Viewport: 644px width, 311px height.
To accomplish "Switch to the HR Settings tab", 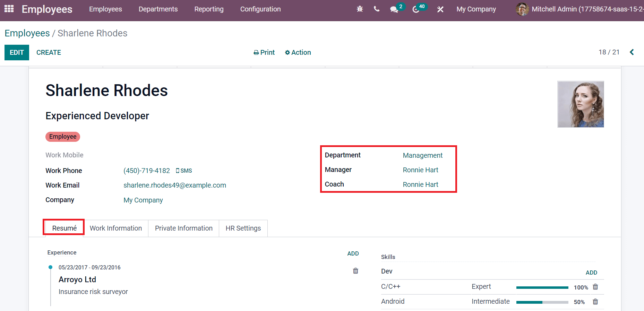I will tap(243, 228).
